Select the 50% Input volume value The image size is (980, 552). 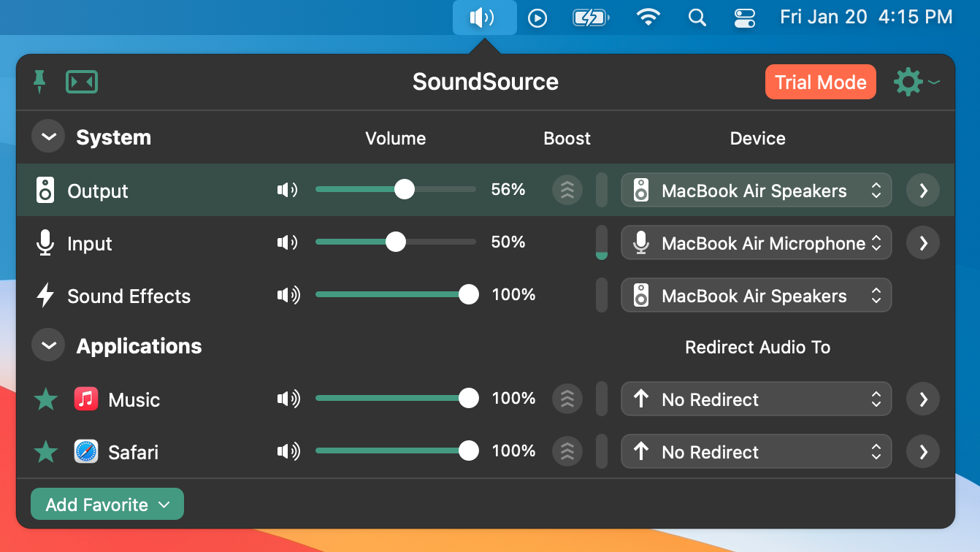pyautogui.click(x=508, y=242)
